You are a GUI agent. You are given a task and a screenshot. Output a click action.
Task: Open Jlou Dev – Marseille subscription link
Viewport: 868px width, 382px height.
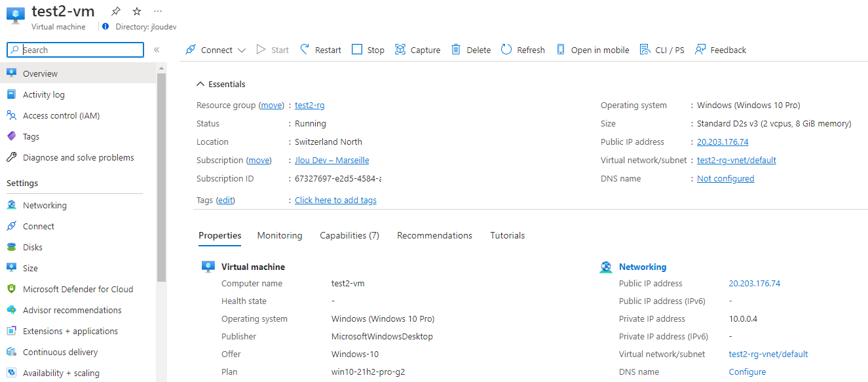coord(332,160)
